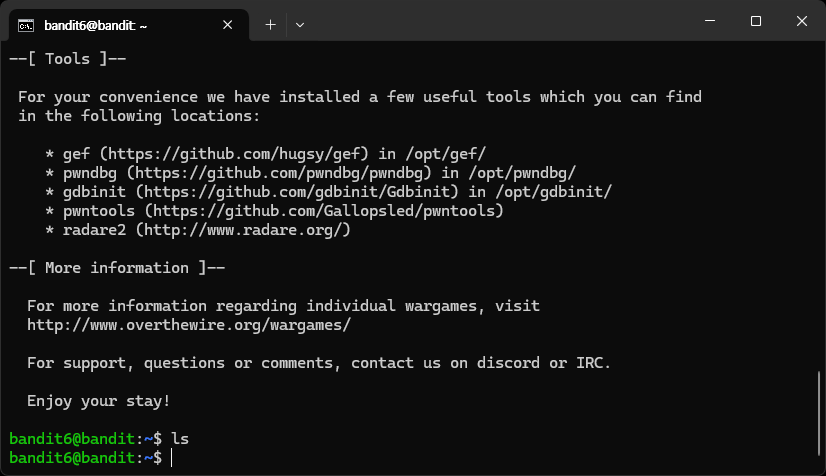Viewport: 826px width, 476px height.
Task: Expand the new tab profile dropdown
Action: click(300, 25)
